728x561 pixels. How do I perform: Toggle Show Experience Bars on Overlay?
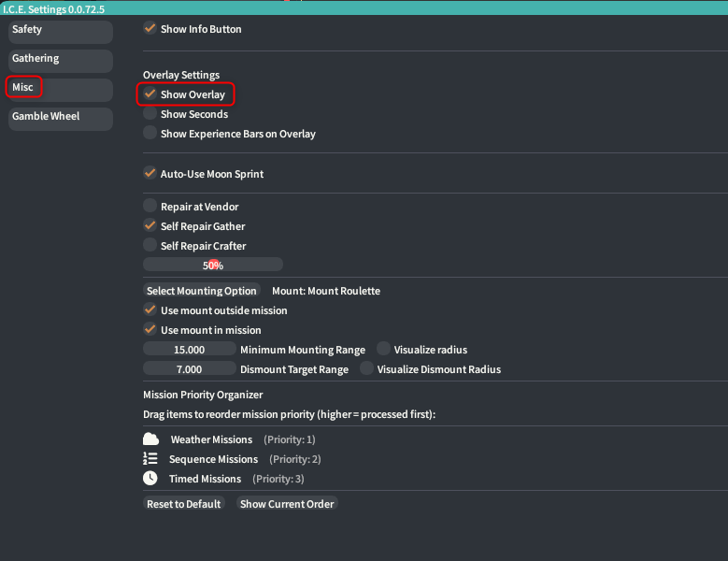click(x=150, y=134)
